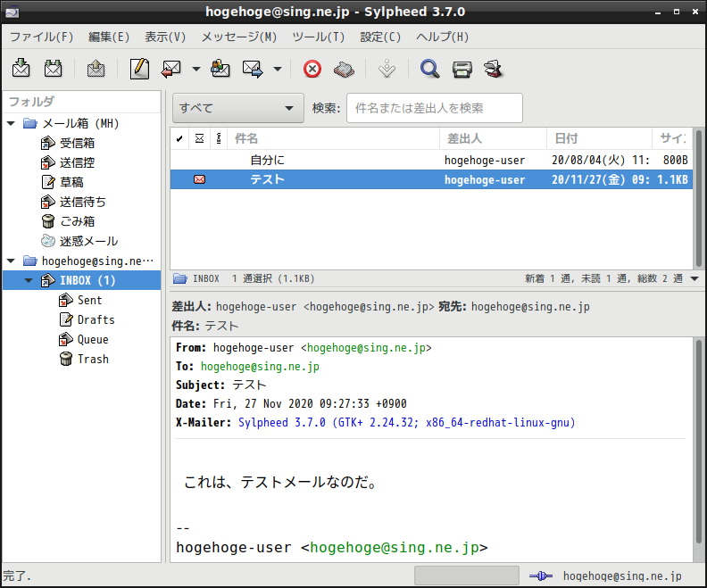Open the Forward options dropdown arrow
This screenshot has height=588, width=707.
[278, 69]
